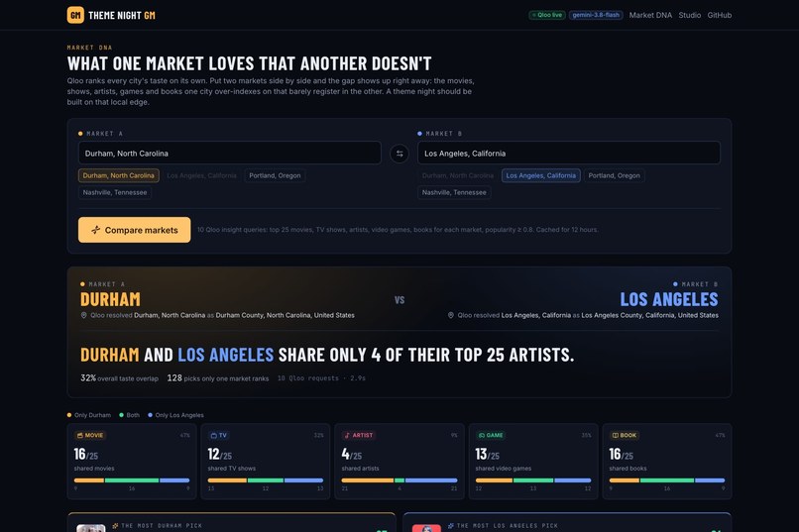Click the 16/25 shared movies value
This screenshot has height=532, width=799.
(x=86, y=454)
